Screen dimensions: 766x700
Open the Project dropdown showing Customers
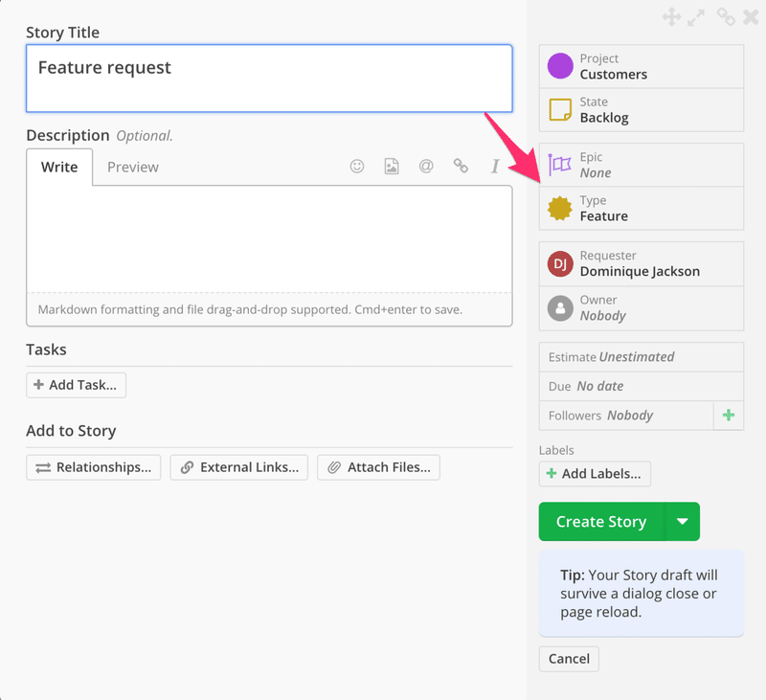642,67
